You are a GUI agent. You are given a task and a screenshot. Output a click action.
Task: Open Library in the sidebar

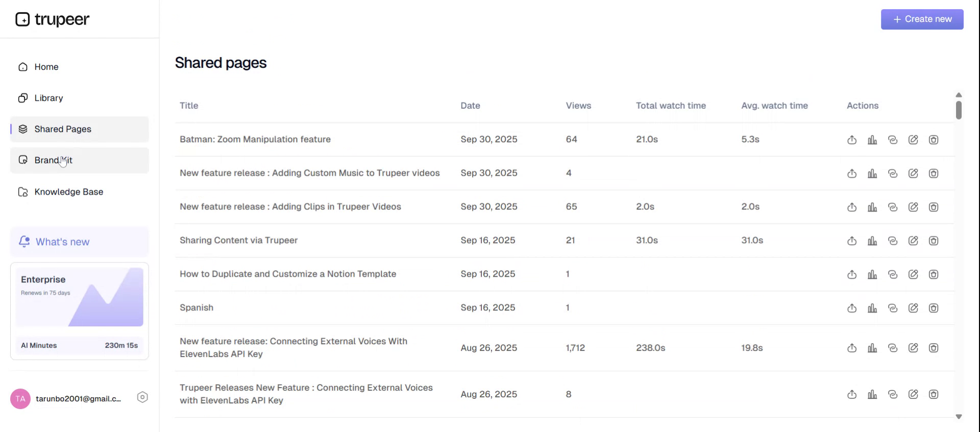[x=80, y=98]
